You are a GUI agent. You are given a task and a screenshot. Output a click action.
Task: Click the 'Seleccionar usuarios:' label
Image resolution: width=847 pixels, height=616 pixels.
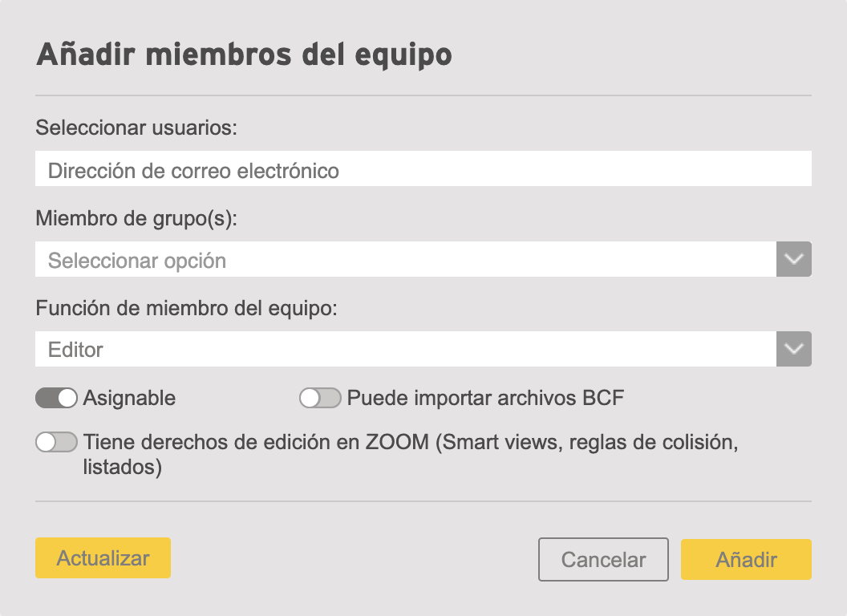[136, 128]
